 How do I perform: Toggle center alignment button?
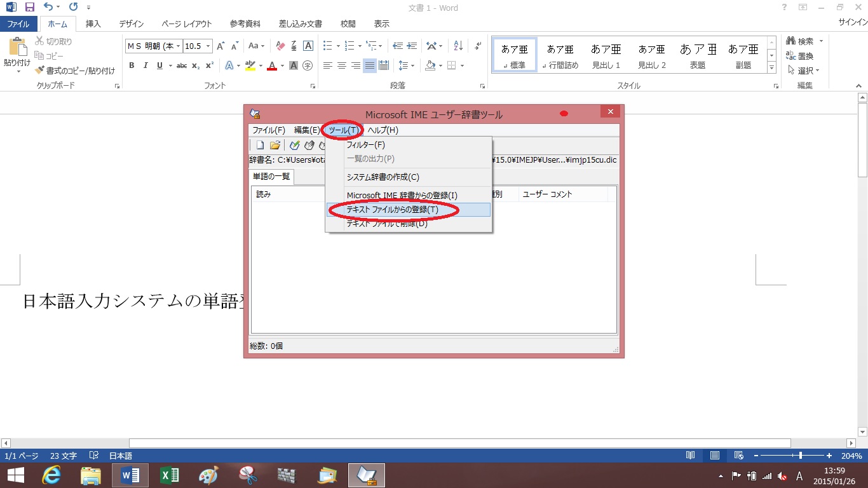pyautogui.click(x=342, y=65)
